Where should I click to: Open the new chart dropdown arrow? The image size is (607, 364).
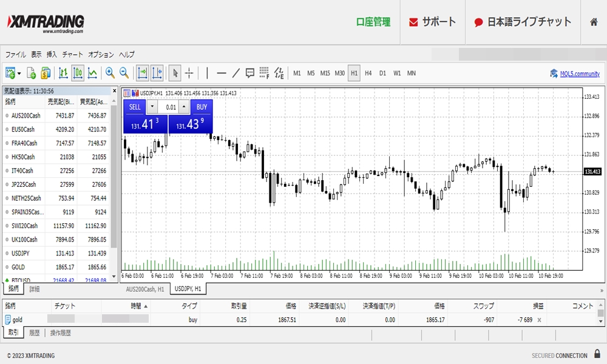19,73
